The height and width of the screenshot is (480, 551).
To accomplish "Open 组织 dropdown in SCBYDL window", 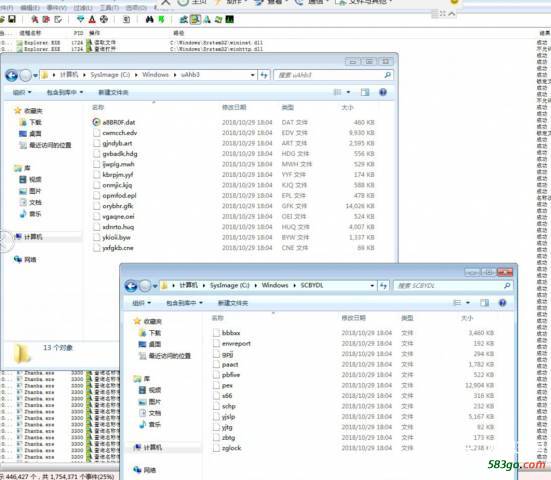I will tap(142, 303).
